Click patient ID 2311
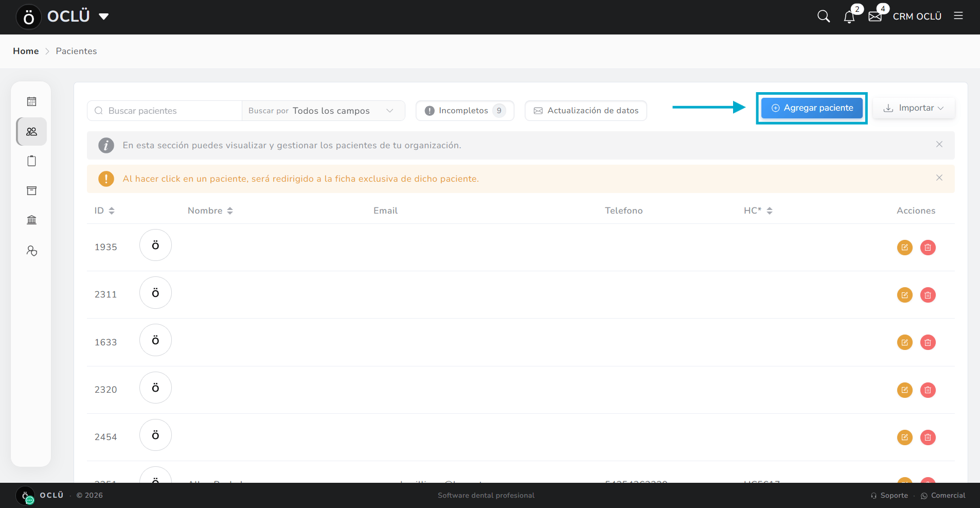The image size is (980, 508). point(105,294)
